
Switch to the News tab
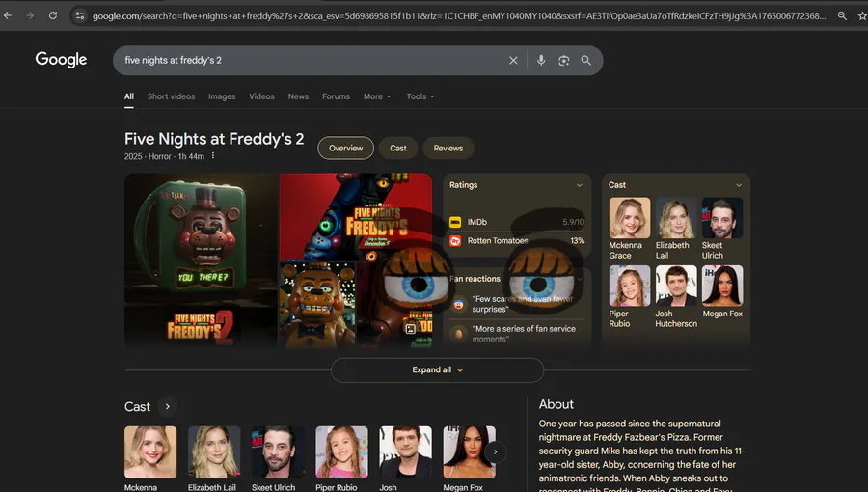click(298, 96)
